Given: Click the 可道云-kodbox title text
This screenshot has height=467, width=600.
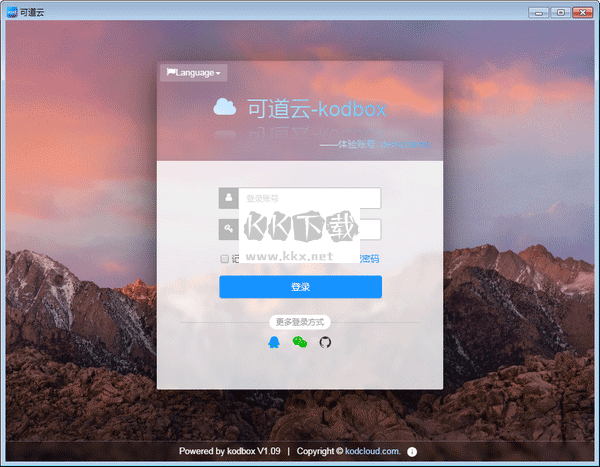Looking at the screenshot, I should (317, 109).
